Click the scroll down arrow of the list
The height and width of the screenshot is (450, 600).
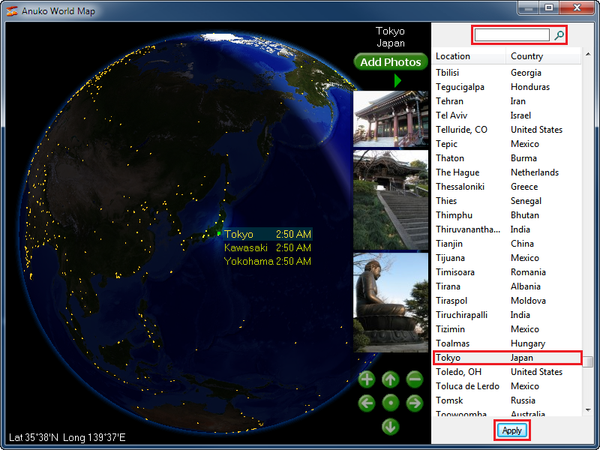coord(589,410)
